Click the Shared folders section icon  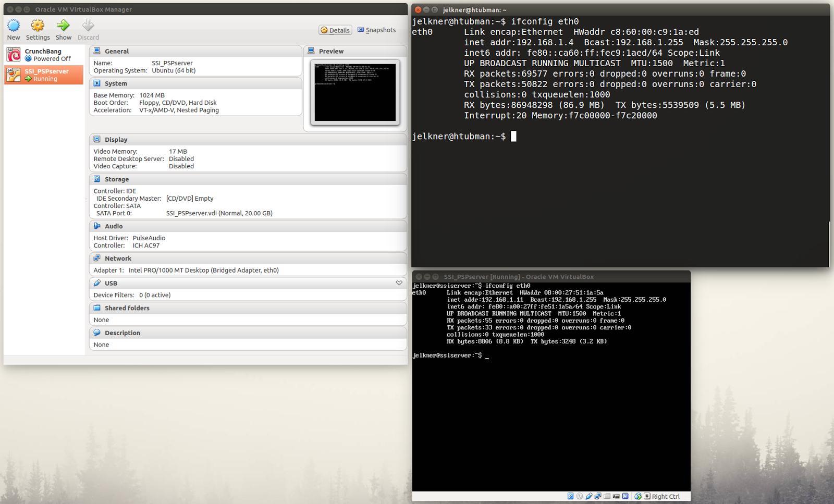tap(97, 308)
